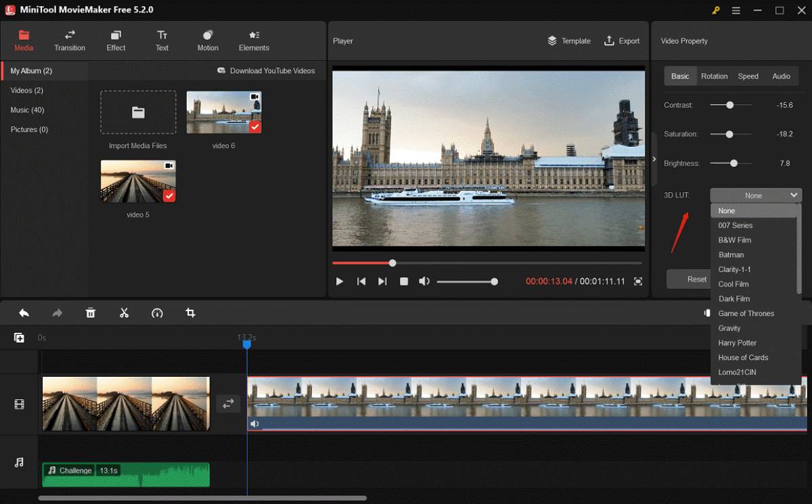The width and height of the screenshot is (812, 504).
Task: Open the Elements tab
Action: 254,41
